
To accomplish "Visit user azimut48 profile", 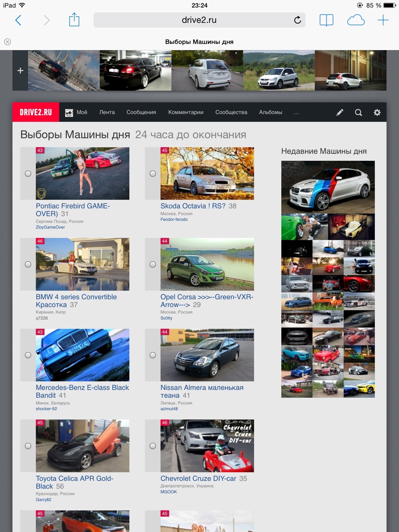I will [169, 409].
